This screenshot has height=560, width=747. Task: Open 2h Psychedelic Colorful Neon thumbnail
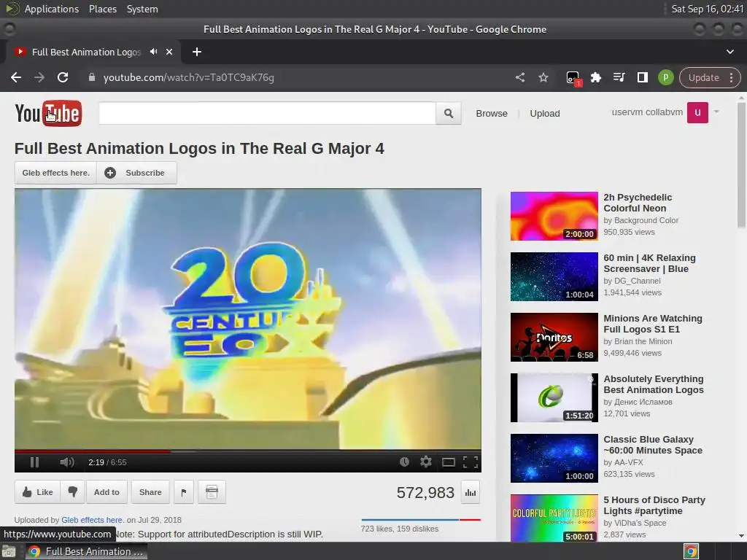pos(554,216)
